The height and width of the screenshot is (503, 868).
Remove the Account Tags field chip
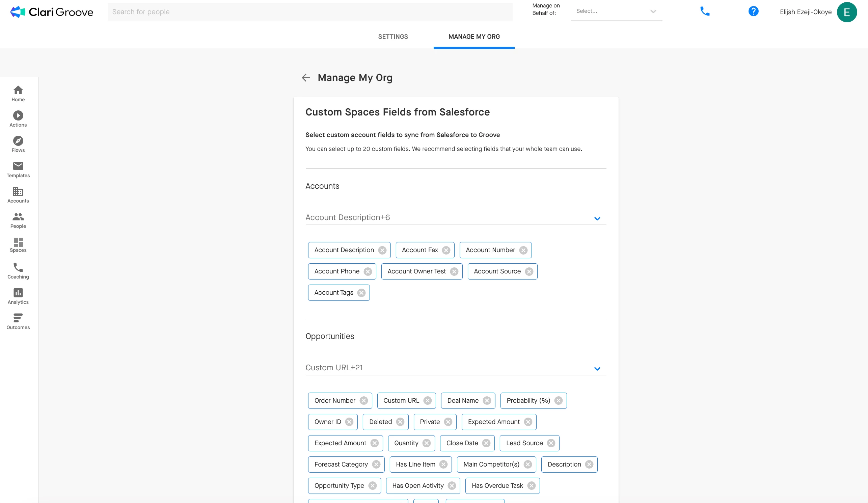361,293
